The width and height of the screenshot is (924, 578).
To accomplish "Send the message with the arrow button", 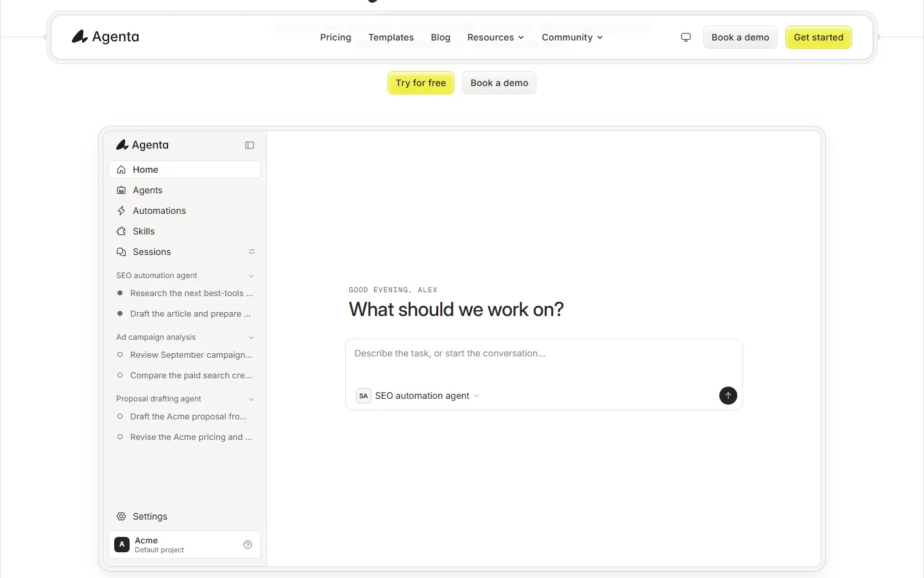I will (x=728, y=396).
